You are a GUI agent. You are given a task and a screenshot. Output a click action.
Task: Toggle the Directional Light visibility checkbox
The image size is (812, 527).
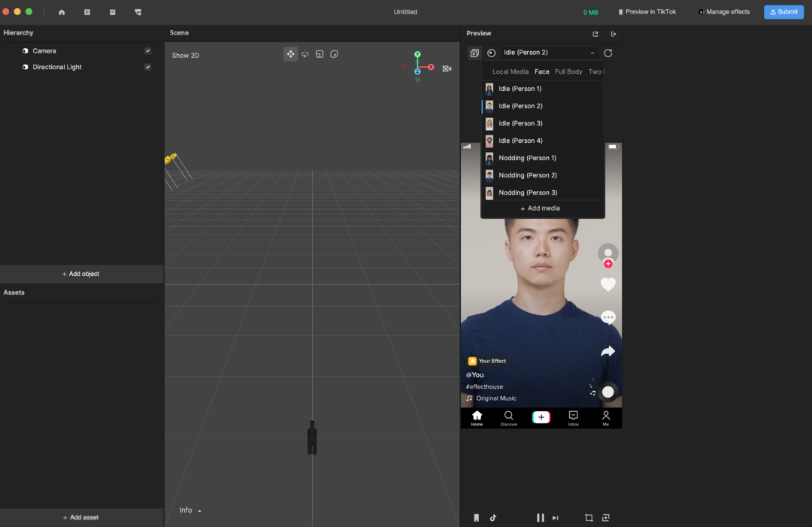click(x=148, y=67)
